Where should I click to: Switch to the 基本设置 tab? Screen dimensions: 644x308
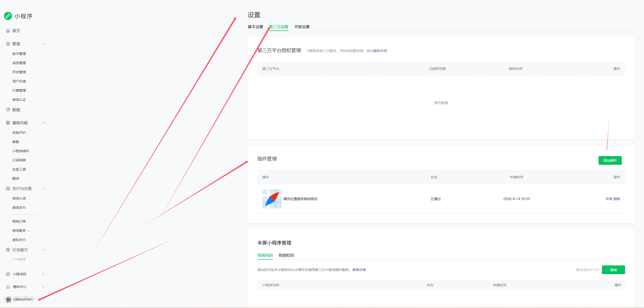[x=255, y=27]
